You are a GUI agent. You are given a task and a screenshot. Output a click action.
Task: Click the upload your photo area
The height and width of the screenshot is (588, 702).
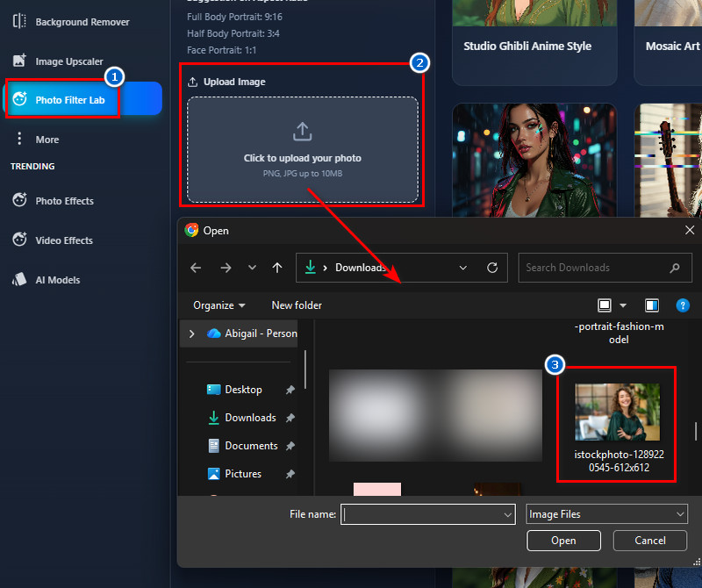coord(302,150)
